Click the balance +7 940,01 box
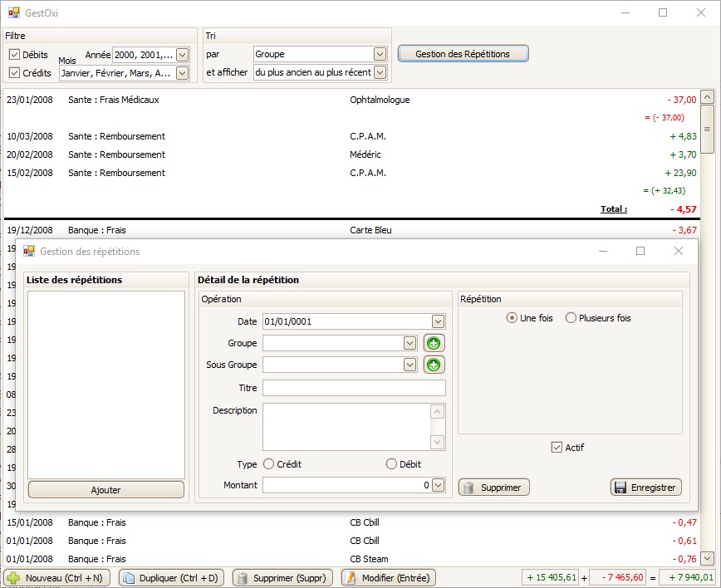Screen dimensions: 721x588 (688, 577)
